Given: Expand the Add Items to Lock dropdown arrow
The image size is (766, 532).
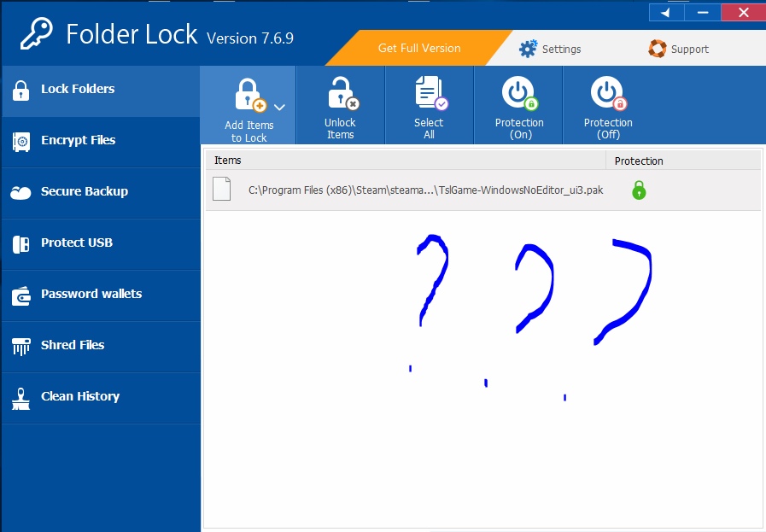Looking at the screenshot, I should click(x=279, y=107).
